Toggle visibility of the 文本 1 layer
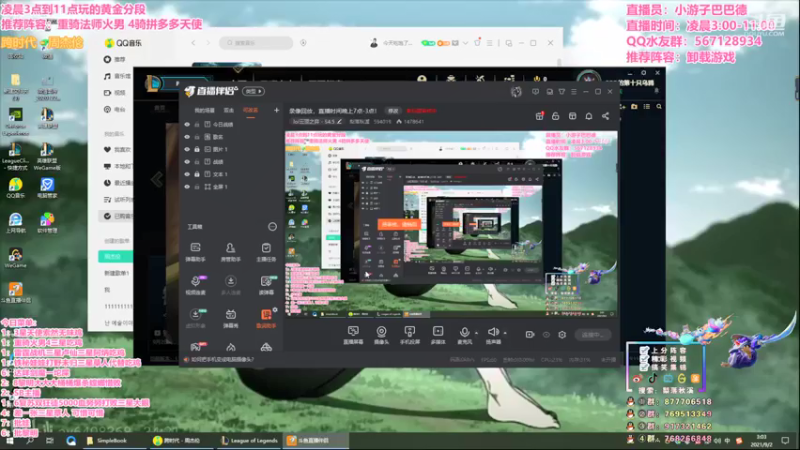Image resolution: width=800 pixels, height=450 pixels. [187, 174]
